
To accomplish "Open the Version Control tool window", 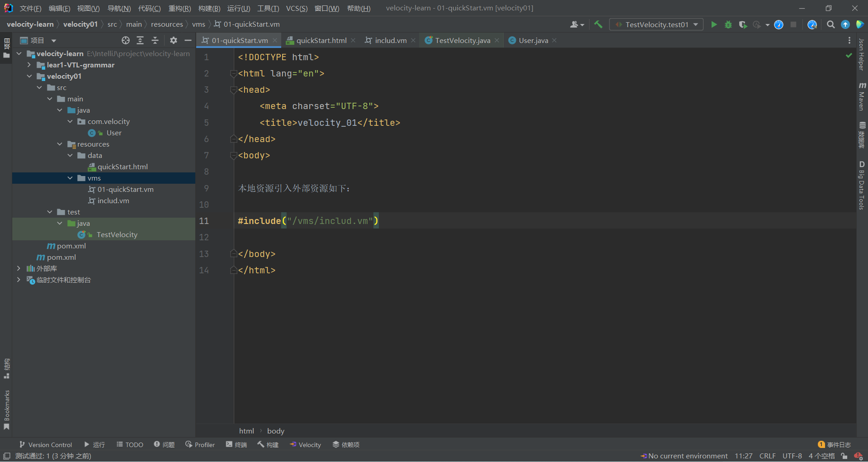I will pos(45,445).
